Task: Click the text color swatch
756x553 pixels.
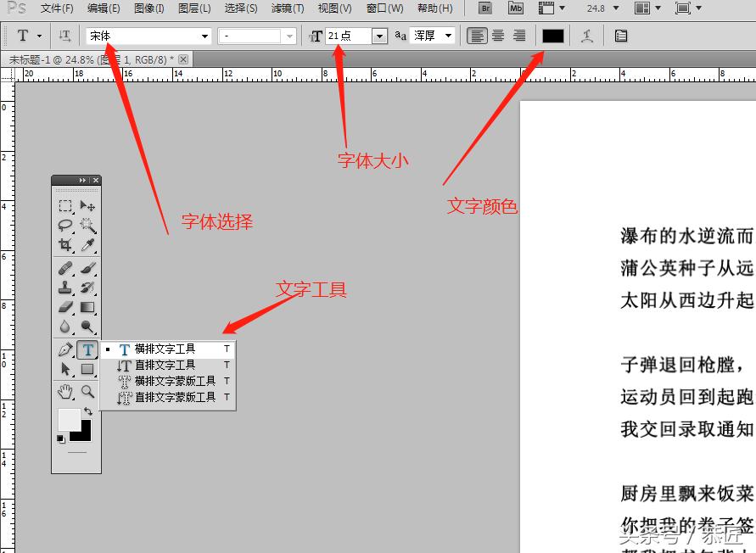Action: click(x=553, y=36)
